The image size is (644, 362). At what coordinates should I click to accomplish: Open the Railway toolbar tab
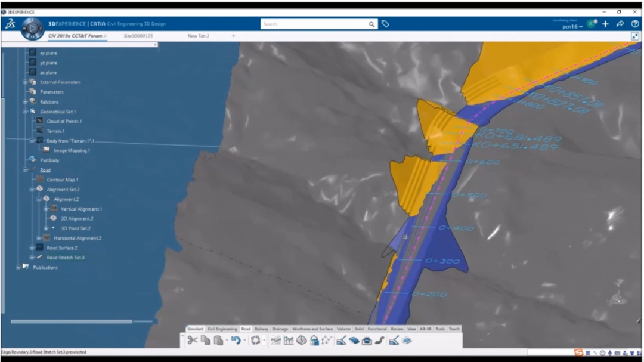pos(261,329)
